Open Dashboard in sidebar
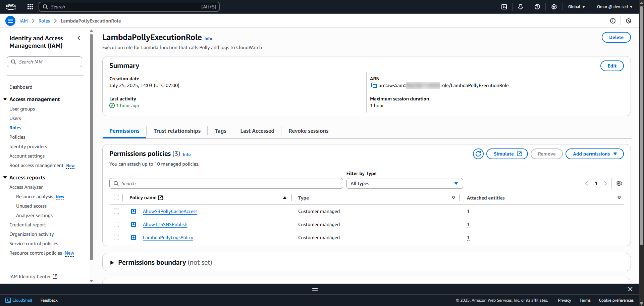The height and width of the screenshot is (306, 644). pyautogui.click(x=21, y=87)
